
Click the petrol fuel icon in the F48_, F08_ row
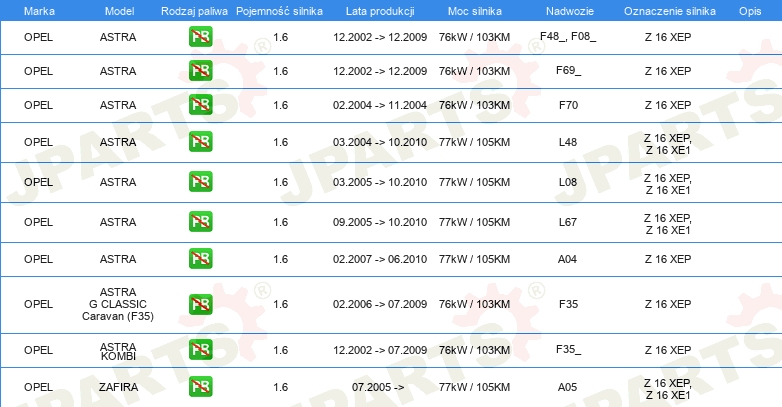click(x=200, y=37)
